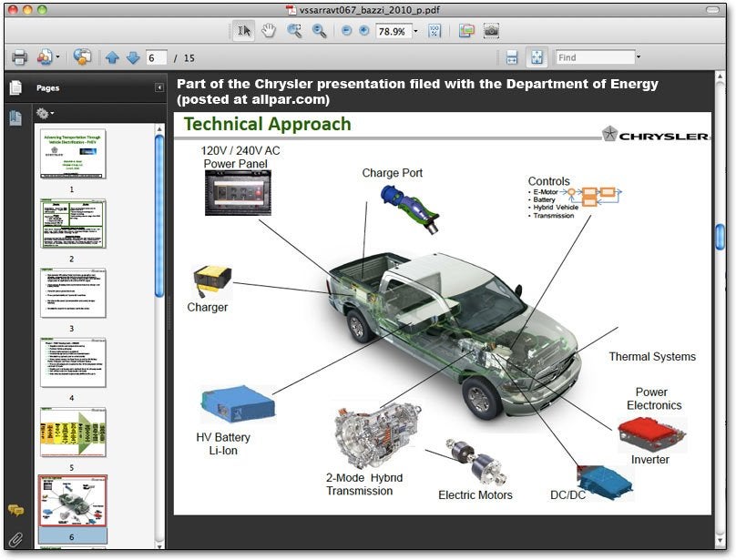Open the Find options dropdown arrow
Screen dimensions: 736x560
(639, 57)
